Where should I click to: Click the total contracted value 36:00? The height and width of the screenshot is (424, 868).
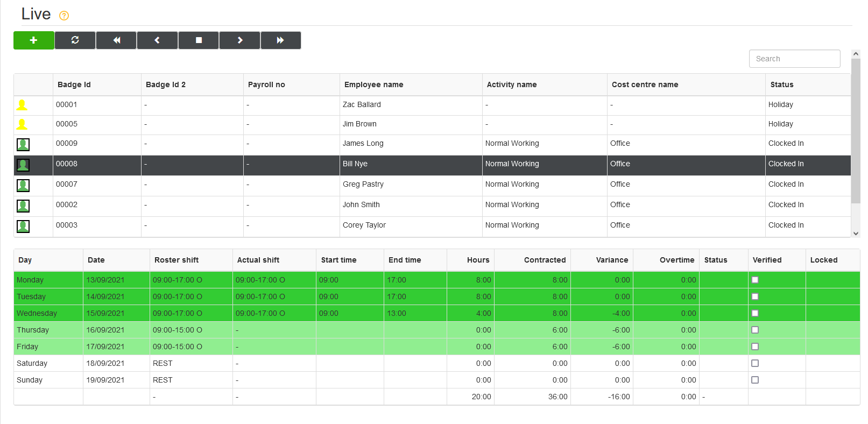pyautogui.click(x=558, y=397)
